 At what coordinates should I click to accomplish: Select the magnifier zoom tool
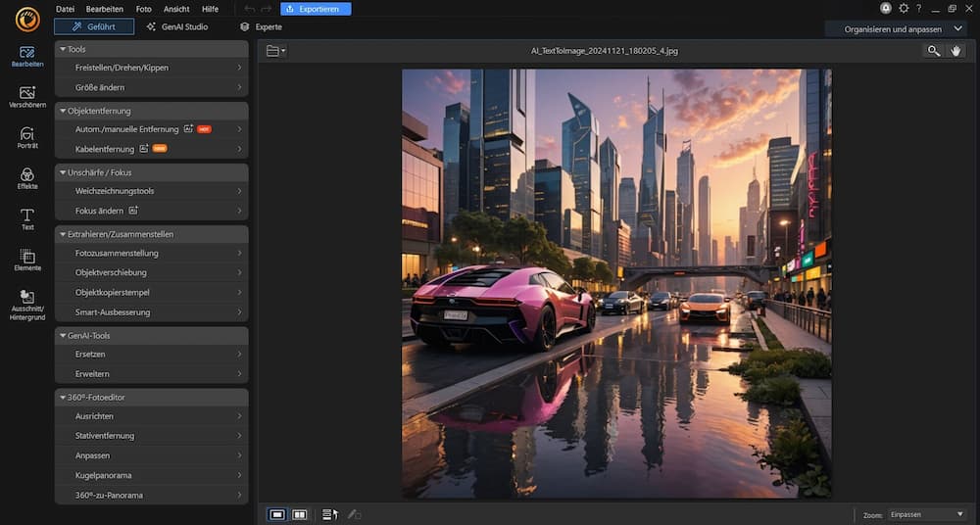pos(933,51)
